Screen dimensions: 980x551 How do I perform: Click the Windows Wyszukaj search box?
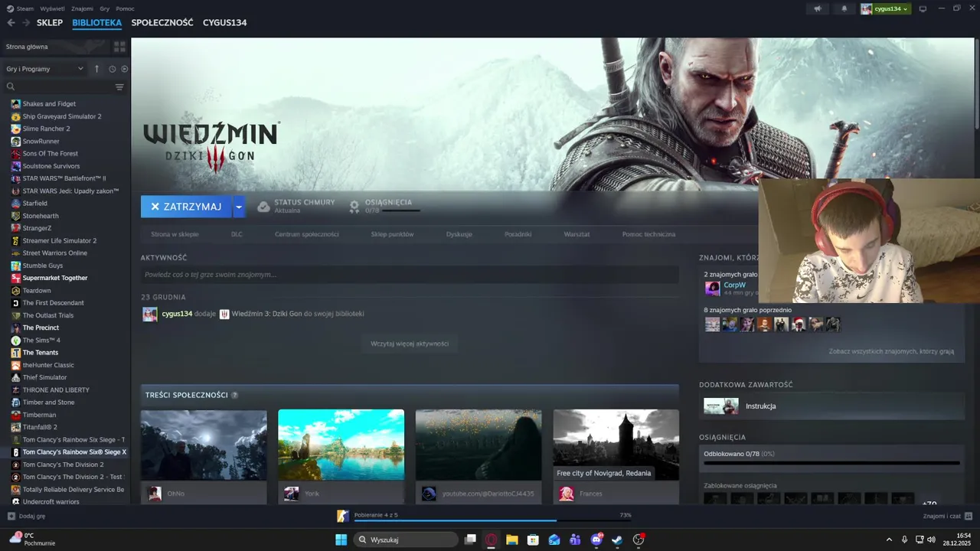pyautogui.click(x=406, y=540)
